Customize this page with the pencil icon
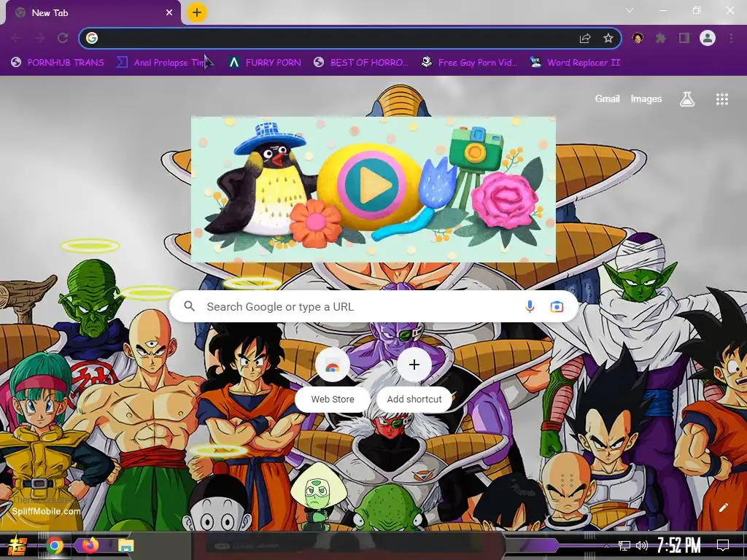This screenshot has width=747, height=560. [723, 507]
